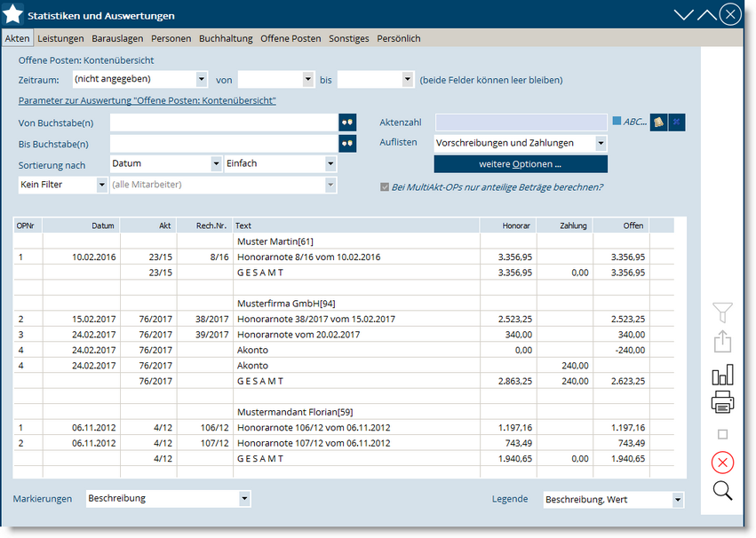Click the 'weitere Optionen ...' button
756x538 pixels.
coord(521,164)
